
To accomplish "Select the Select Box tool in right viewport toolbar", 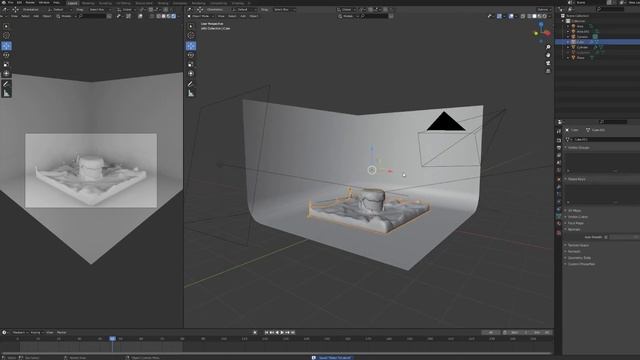I will tap(191, 26).
